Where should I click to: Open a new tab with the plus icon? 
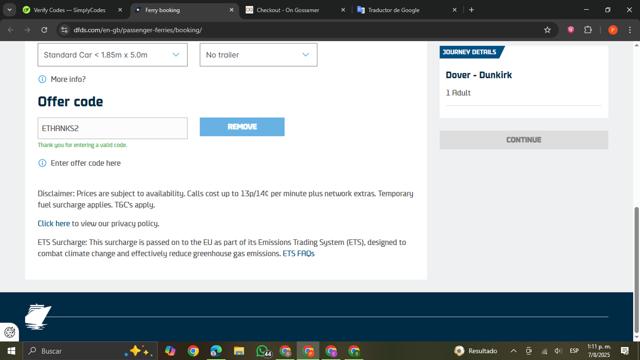coord(471,10)
